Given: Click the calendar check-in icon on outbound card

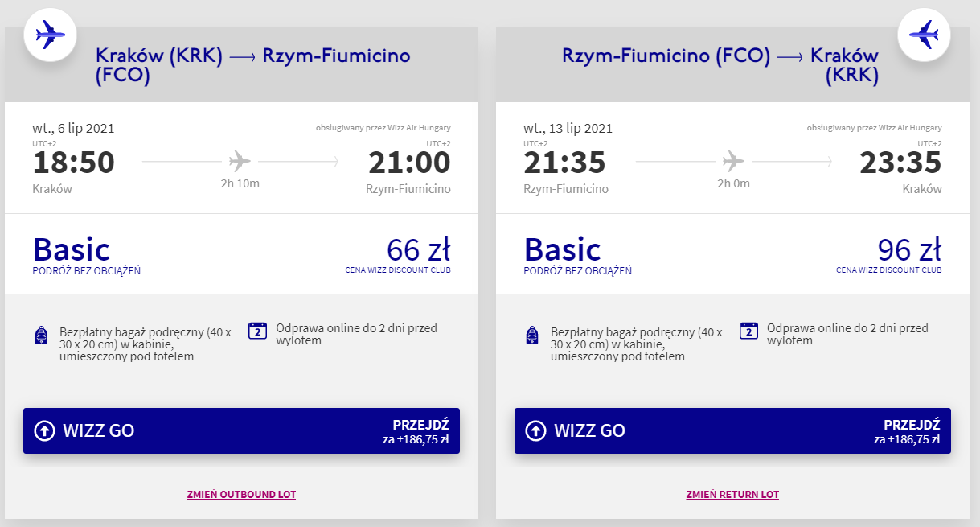Looking at the screenshot, I should click(x=257, y=331).
